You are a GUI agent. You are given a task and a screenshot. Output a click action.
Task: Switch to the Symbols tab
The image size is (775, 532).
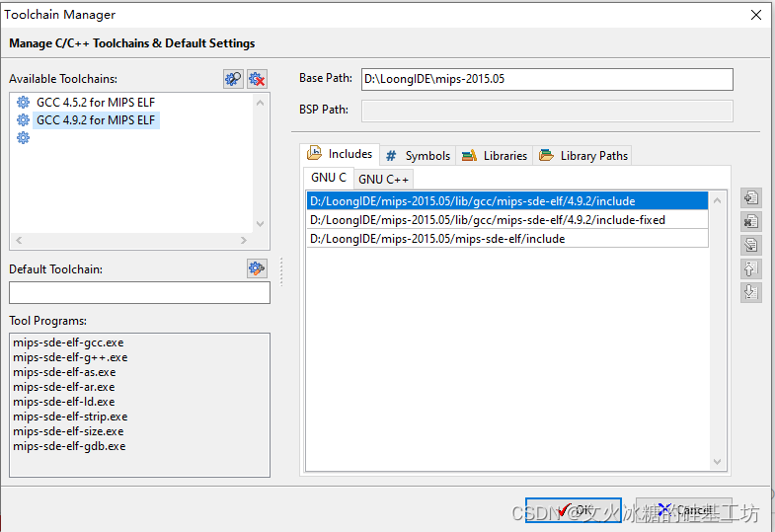(419, 156)
